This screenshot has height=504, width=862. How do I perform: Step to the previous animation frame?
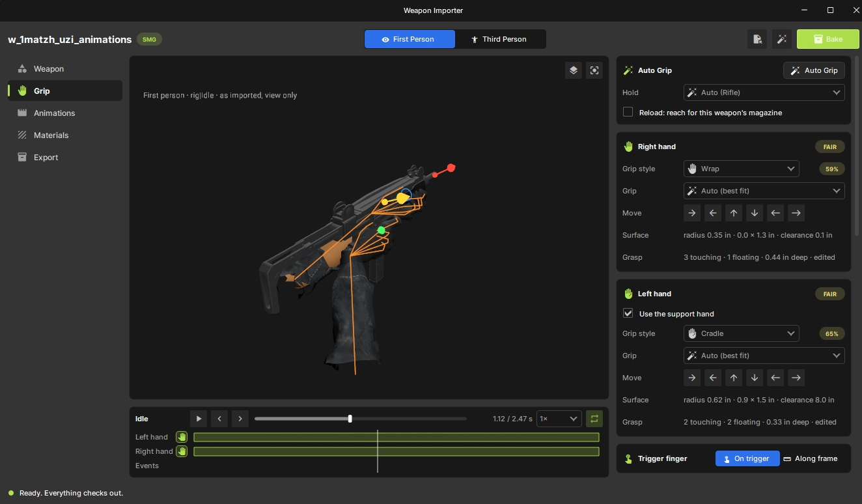click(x=219, y=419)
